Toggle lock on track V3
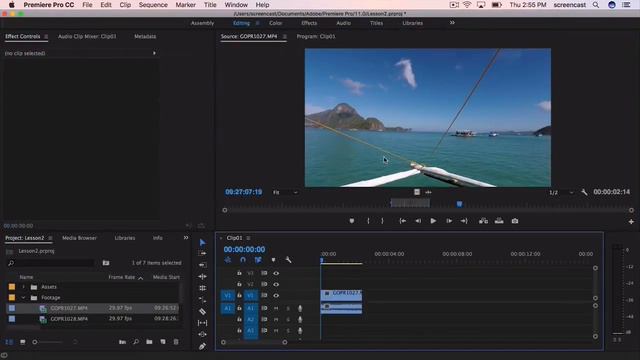Screen dimensions: 640x360 tap(239, 273)
